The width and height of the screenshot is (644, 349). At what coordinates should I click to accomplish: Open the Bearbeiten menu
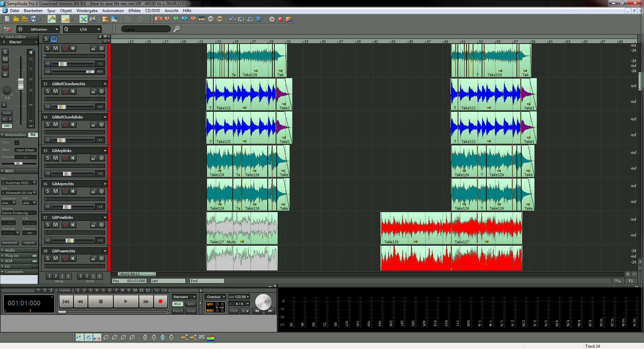[x=33, y=10]
